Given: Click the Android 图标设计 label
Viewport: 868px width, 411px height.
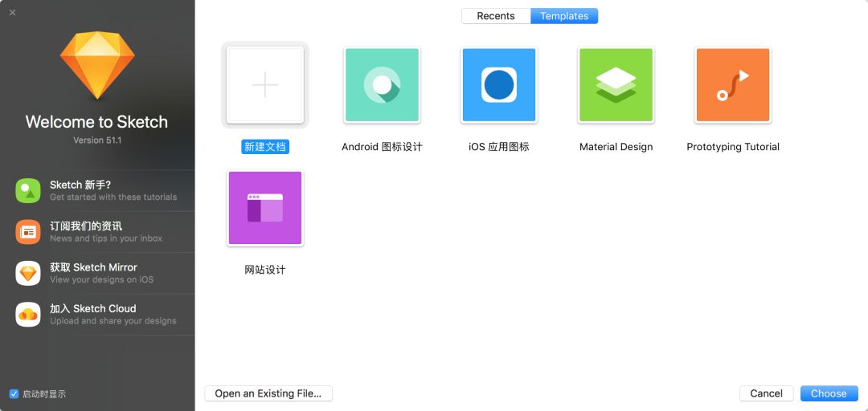Looking at the screenshot, I should coord(382,147).
